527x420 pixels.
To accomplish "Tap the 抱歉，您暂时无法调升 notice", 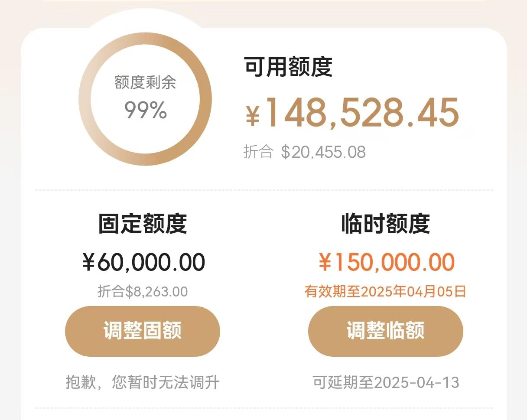I will tap(143, 382).
